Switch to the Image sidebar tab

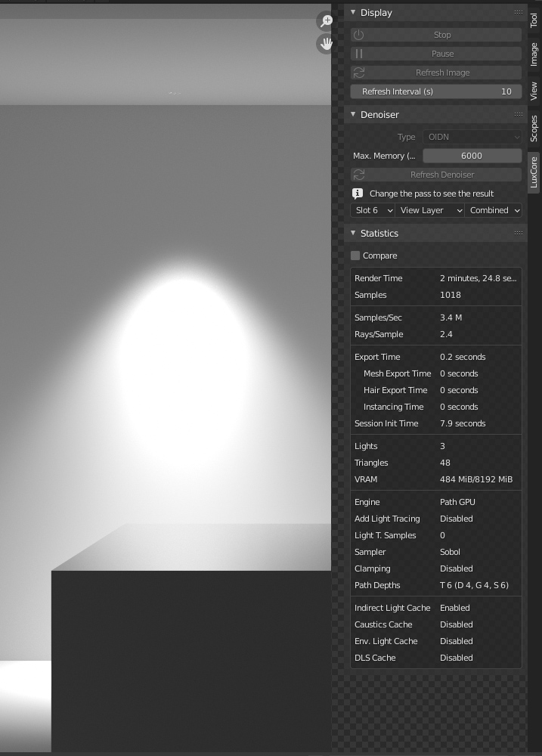534,54
